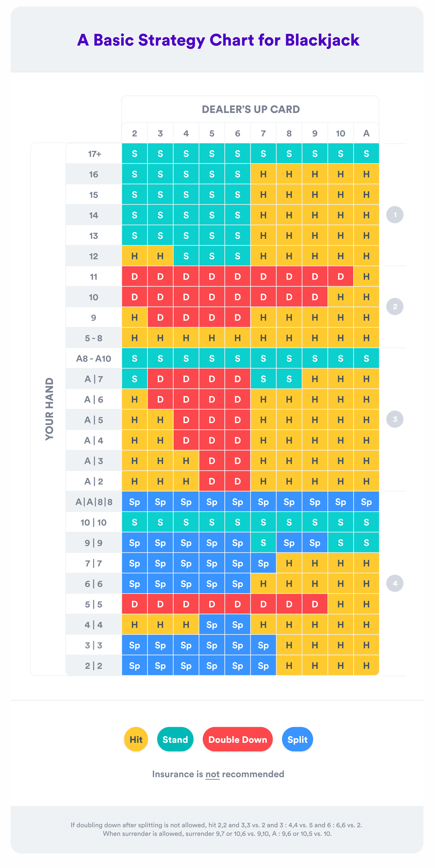Select dealer's up card column header 7
This screenshot has width=434, height=868.
(263, 133)
